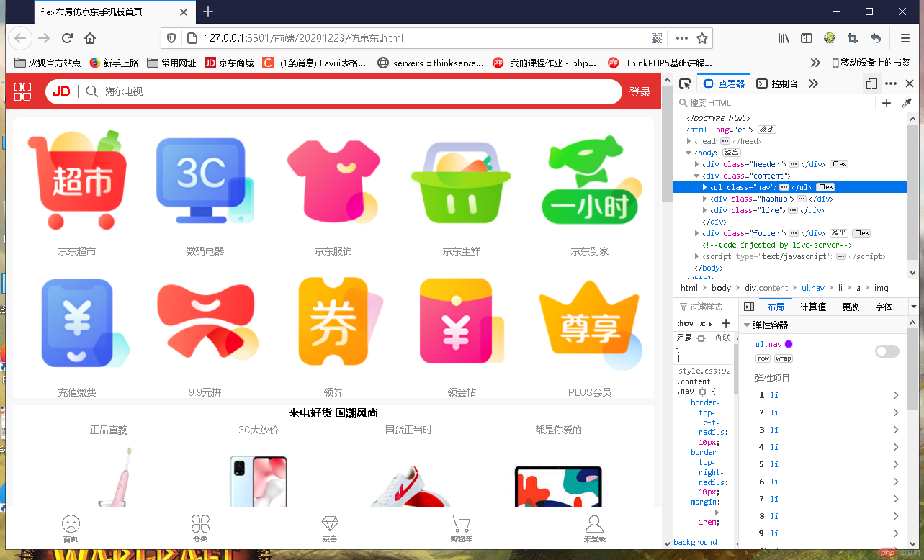
Task: Open the 京东超市 shopping cart icon
Action: 77,181
